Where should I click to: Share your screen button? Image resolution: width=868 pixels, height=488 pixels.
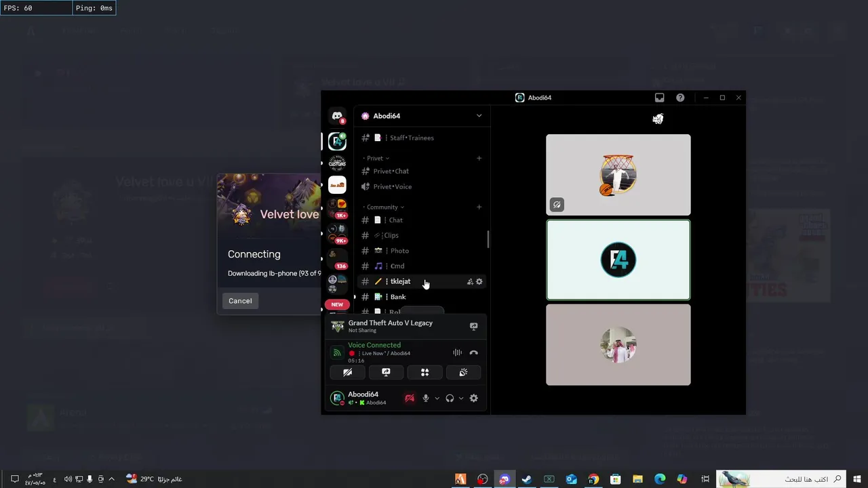tap(386, 372)
